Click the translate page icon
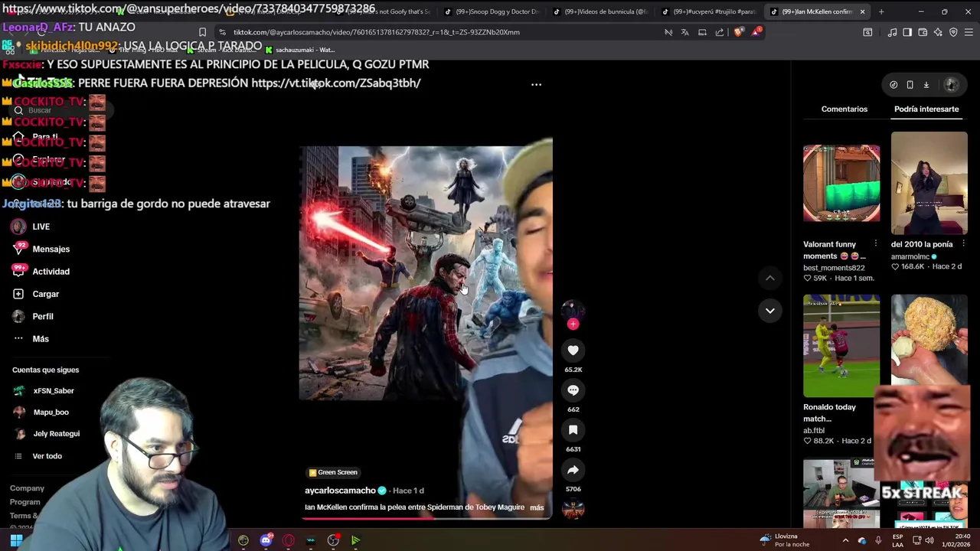This screenshot has height=551, width=980. point(684,32)
